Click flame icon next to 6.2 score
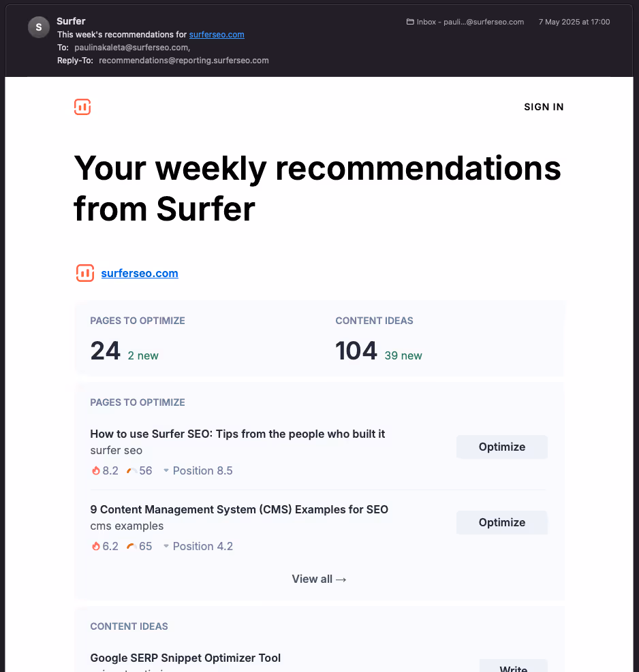Image resolution: width=639 pixels, height=672 pixels. [x=95, y=546]
